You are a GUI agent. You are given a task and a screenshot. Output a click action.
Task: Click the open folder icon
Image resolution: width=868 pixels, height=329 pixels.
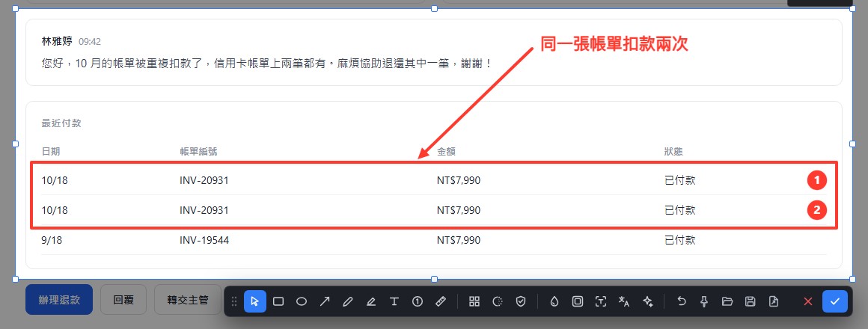tap(727, 301)
